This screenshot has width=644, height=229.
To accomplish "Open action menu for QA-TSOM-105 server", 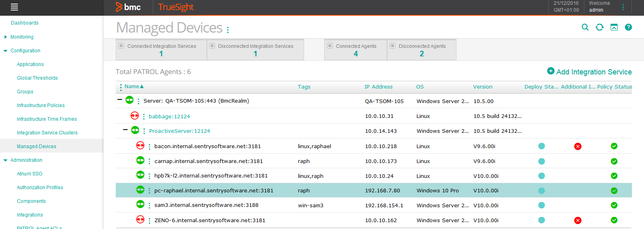I will click(x=138, y=101).
